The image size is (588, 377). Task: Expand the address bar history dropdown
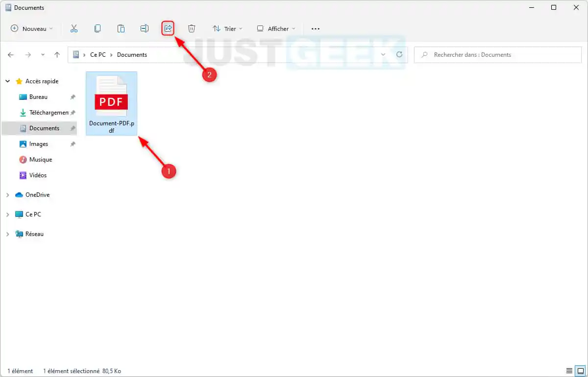383,55
